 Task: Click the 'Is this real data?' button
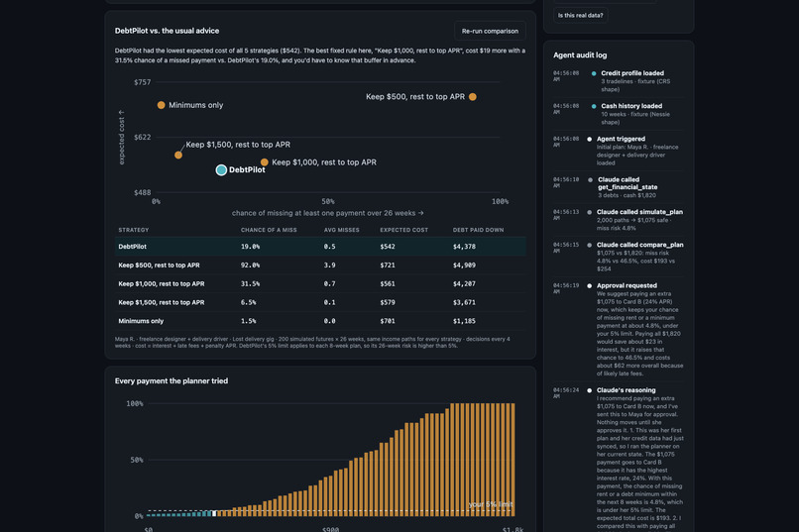pos(580,15)
